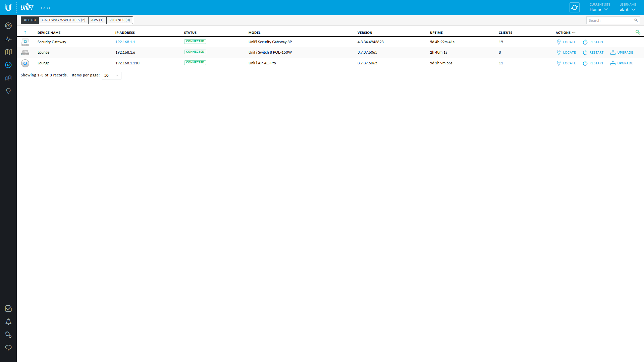Click into the Search field
This screenshot has width=644, height=362.
click(613, 20)
